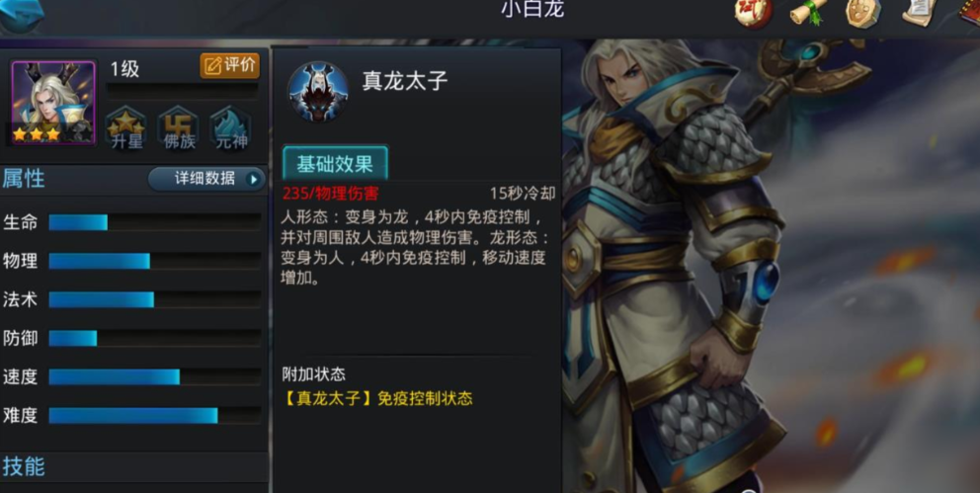
Task: Expand 详细数据 detailed stats
Action: pyautogui.click(x=206, y=180)
